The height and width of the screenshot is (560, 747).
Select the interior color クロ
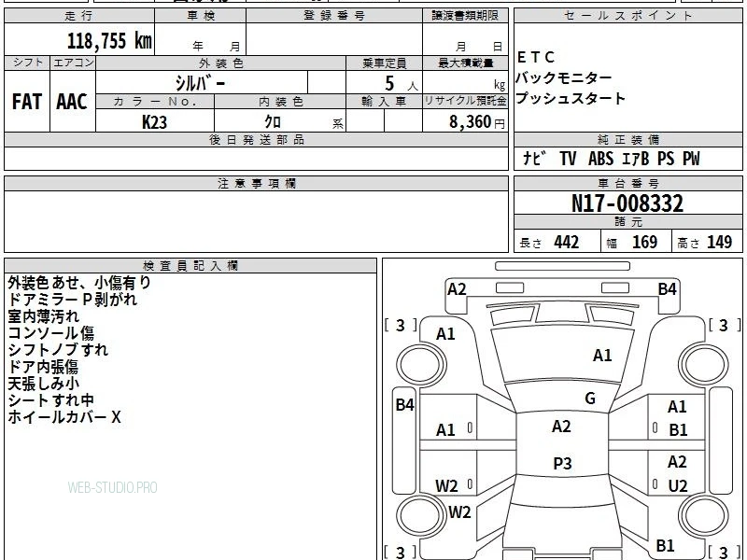click(x=273, y=122)
